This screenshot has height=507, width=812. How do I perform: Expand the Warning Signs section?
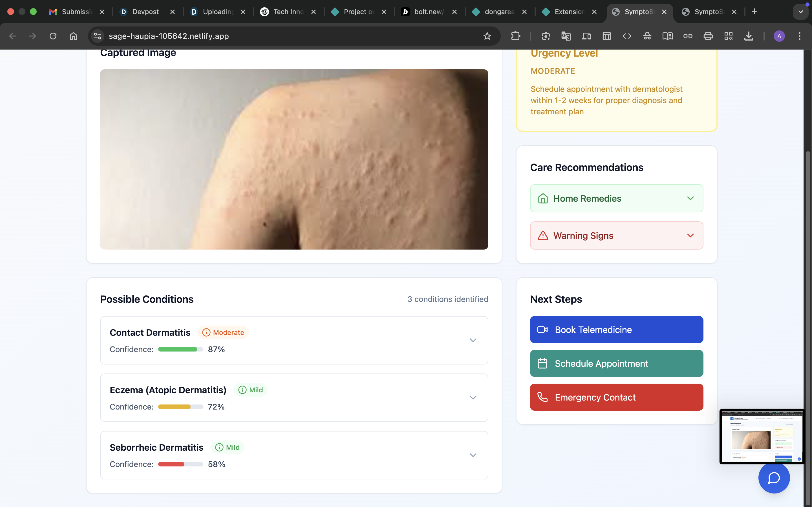click(x=616, y=235)
